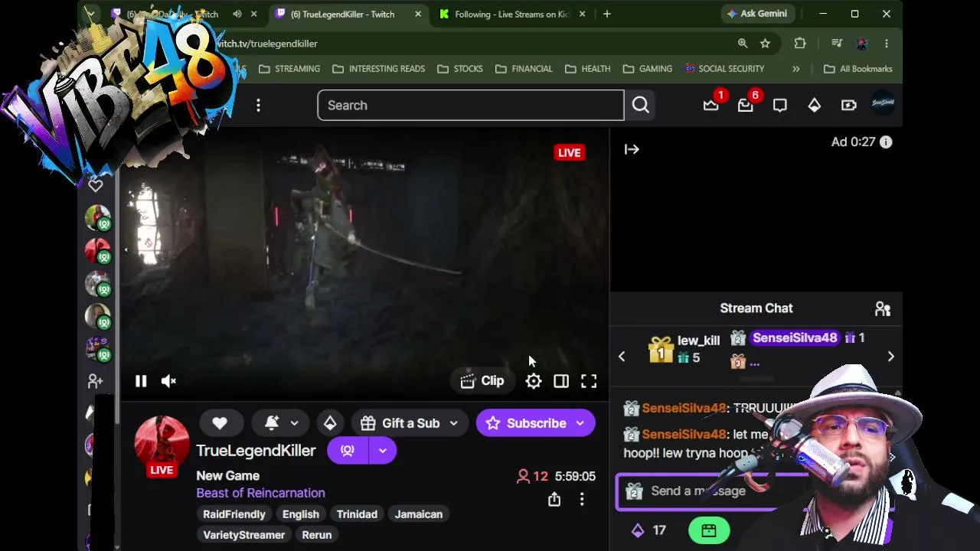The height and width of the screenshot is (551, 980).
Task: Click the Stream Together icon button
Action: coord(348,451)
